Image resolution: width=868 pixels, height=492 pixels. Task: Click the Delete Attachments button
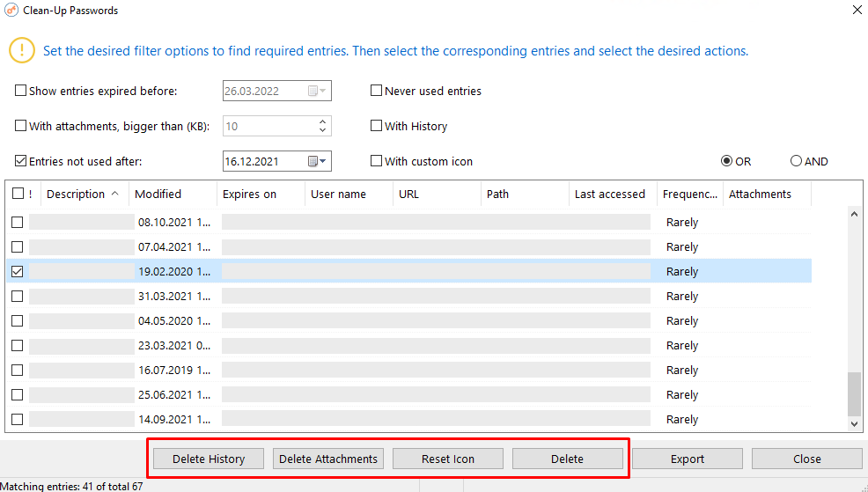[328, 459]
